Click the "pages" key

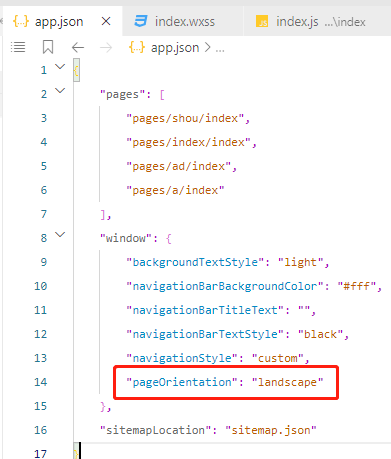point(122,95)
